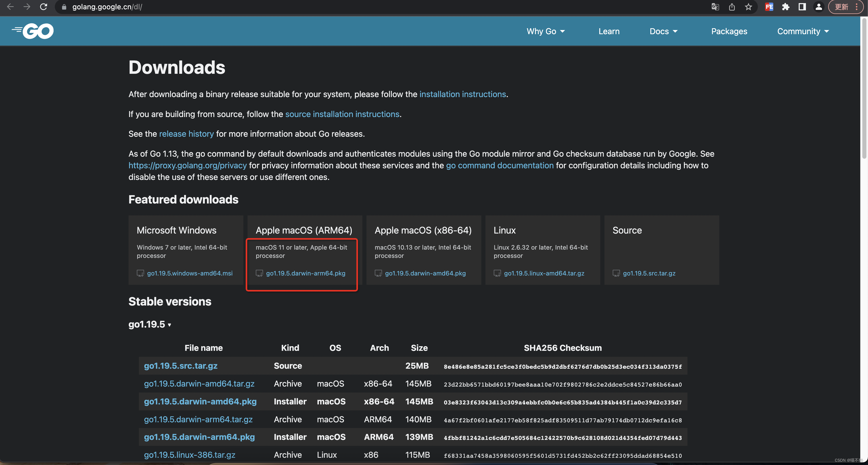Open the Docs dropdown menu
Image resolution: width=868 pixels, height=465 pixels.
click(x=663, y=31)
